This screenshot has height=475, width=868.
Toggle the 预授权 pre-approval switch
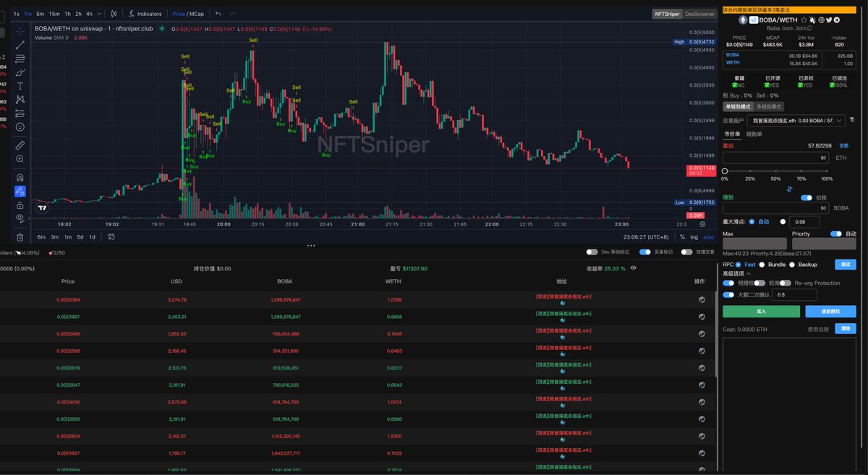point(728,283)
